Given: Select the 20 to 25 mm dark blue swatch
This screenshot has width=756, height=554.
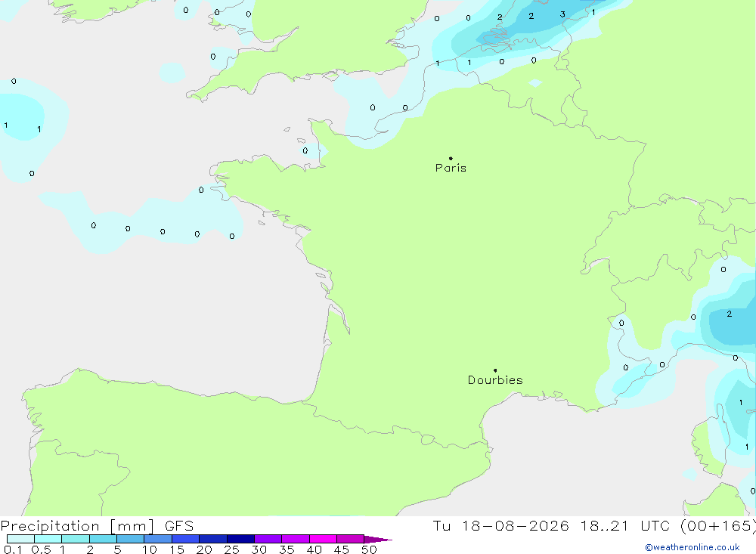Looking at the screenshot, I should pyautogui.click(x=213, y=539).
